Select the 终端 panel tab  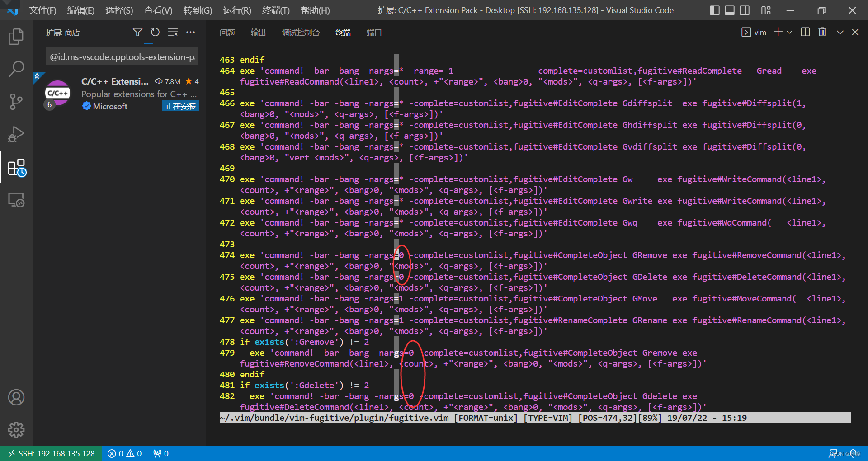pos(343,32)
